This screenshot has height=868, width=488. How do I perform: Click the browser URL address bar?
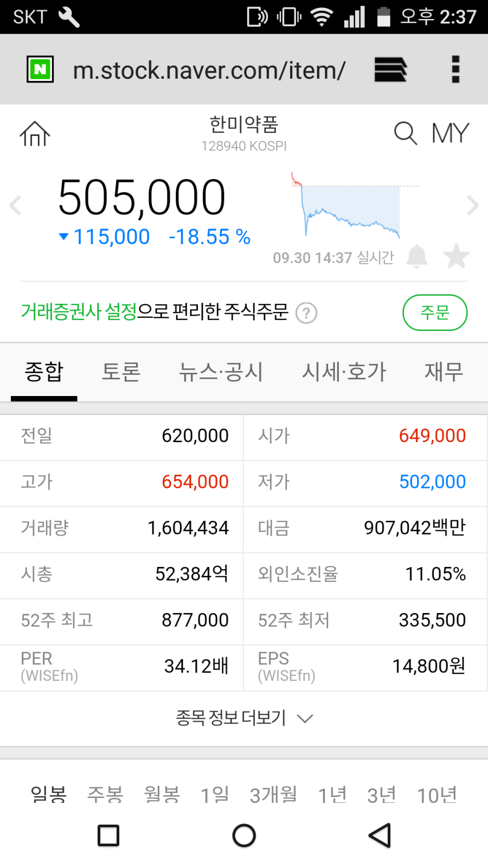(209, 70)
